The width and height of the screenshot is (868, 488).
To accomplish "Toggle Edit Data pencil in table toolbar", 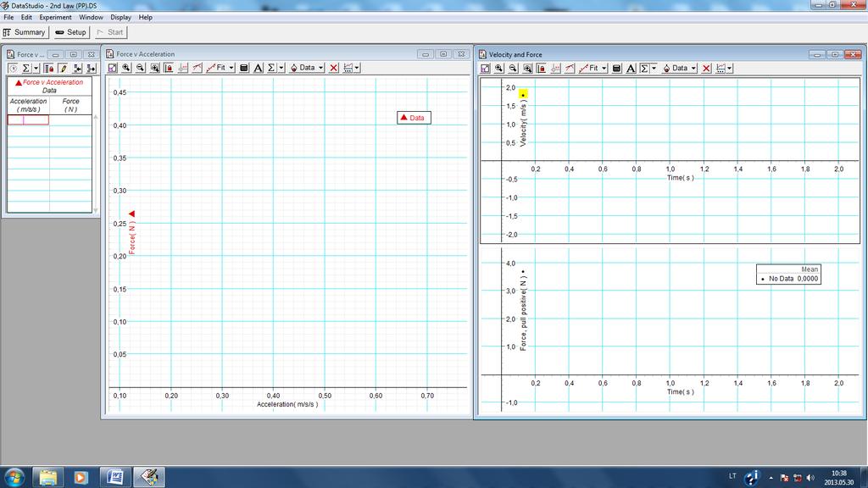I will point(63,68).
